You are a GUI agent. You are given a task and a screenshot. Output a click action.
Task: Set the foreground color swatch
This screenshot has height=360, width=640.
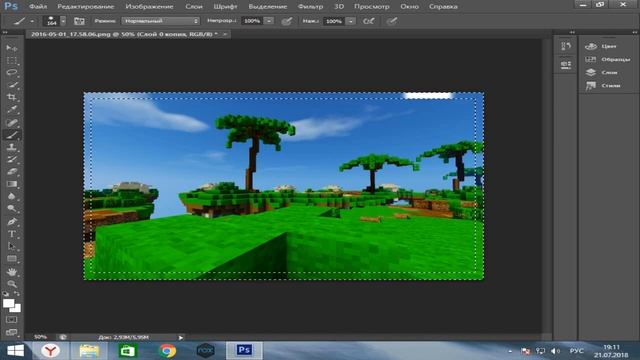[x=8, y=303]
